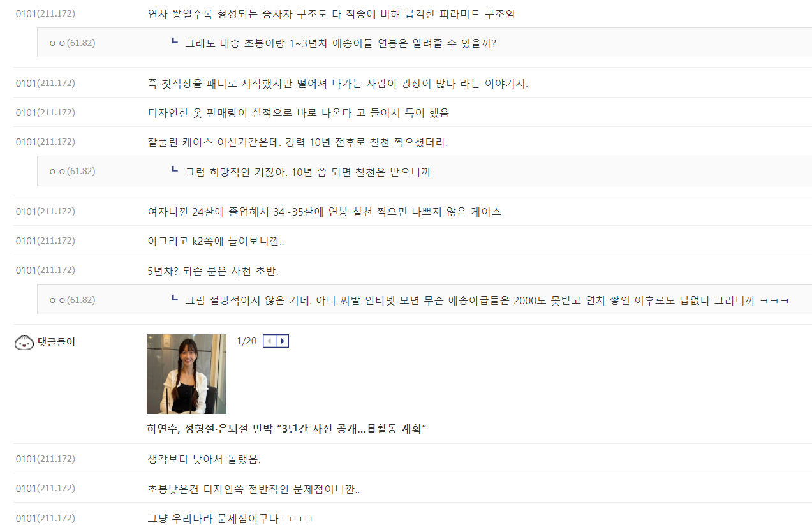This screenshot has width=812, height=525.
Task: Click the 댓글돌이 label
Action: [56, 343]
